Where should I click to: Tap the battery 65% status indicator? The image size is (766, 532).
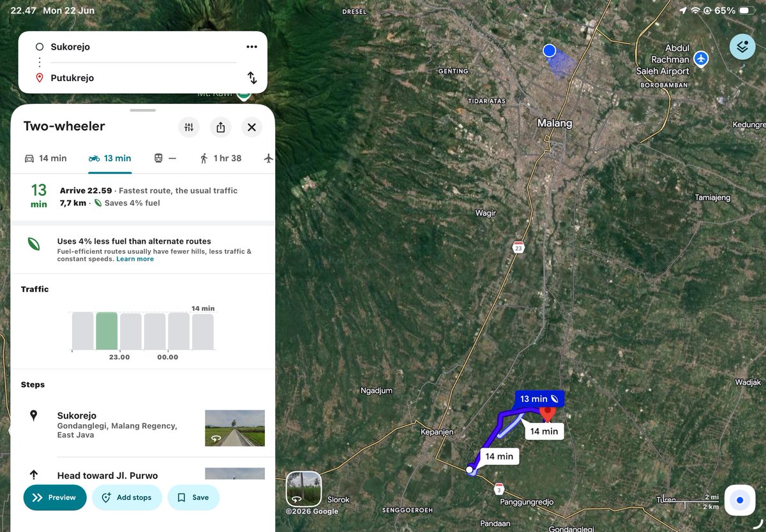[x=735, y=11]
